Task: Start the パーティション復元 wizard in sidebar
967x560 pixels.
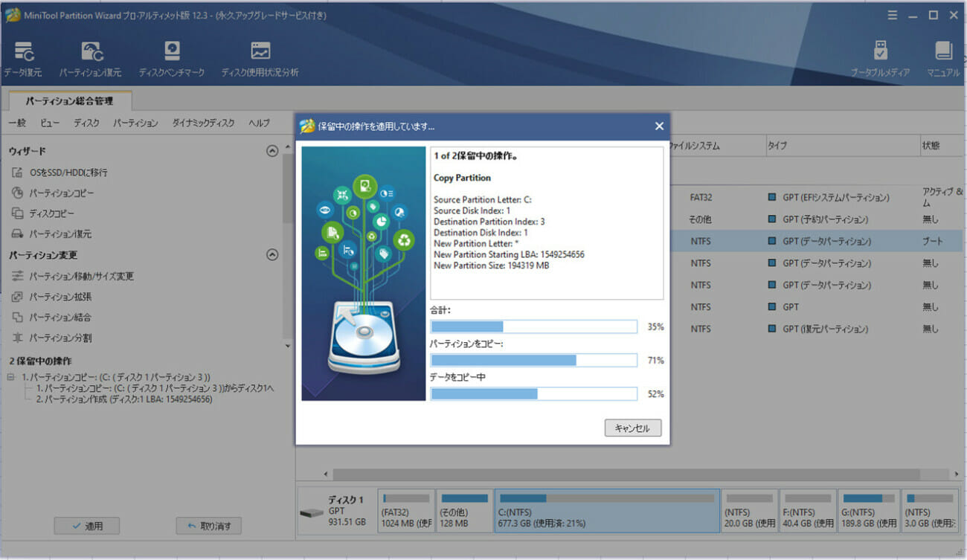Action: coord(52,234)
